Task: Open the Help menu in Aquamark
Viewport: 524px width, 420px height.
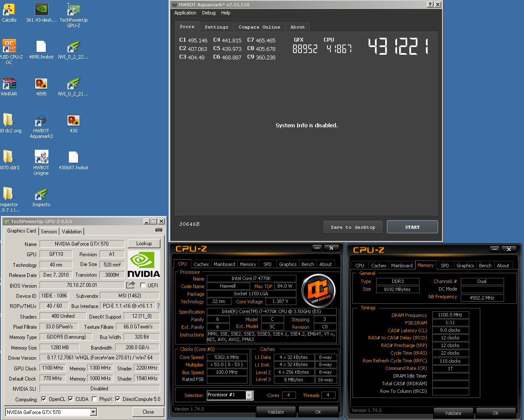Action: (226, 13)
